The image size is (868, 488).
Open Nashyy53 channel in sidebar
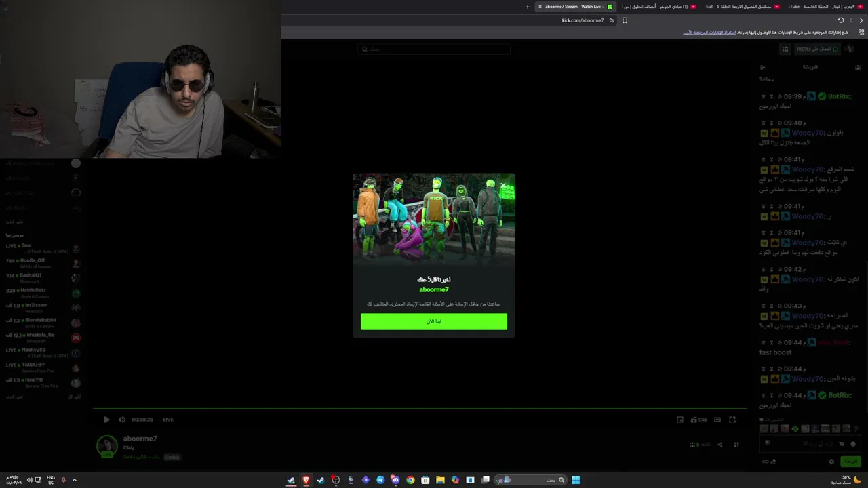[x=43, y=352]
